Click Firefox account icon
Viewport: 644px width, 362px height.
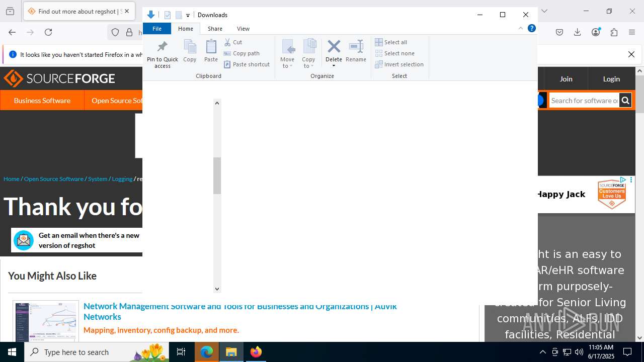(596, 32)
